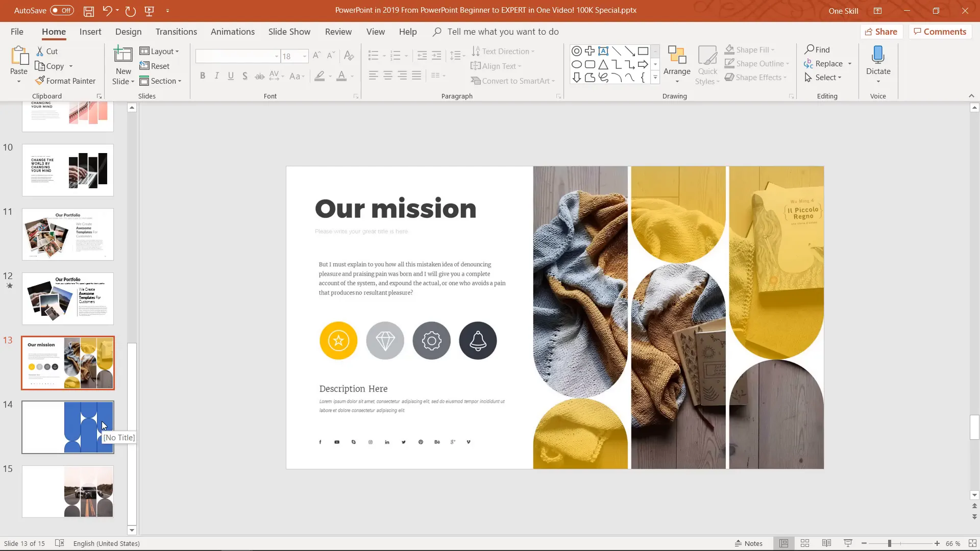This screenshot has width=980, height=551.
Task: Fit slide to current window
Action: (973, 543)
